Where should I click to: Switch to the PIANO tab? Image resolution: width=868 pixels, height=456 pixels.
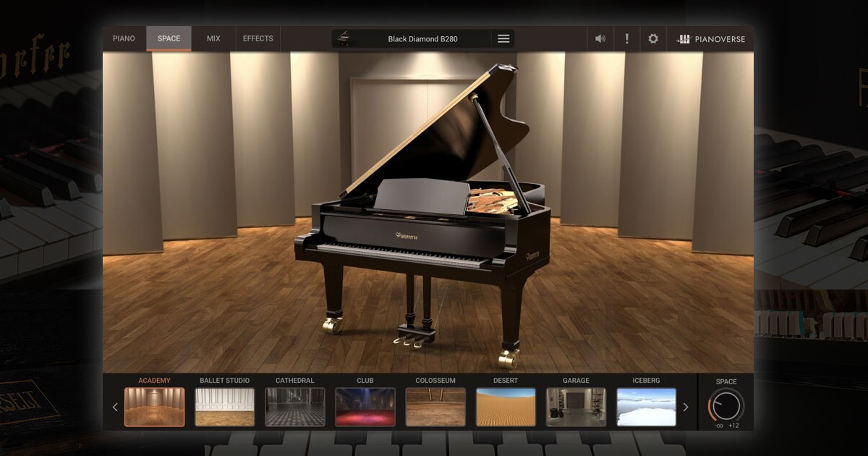click(x=124, y=38)
